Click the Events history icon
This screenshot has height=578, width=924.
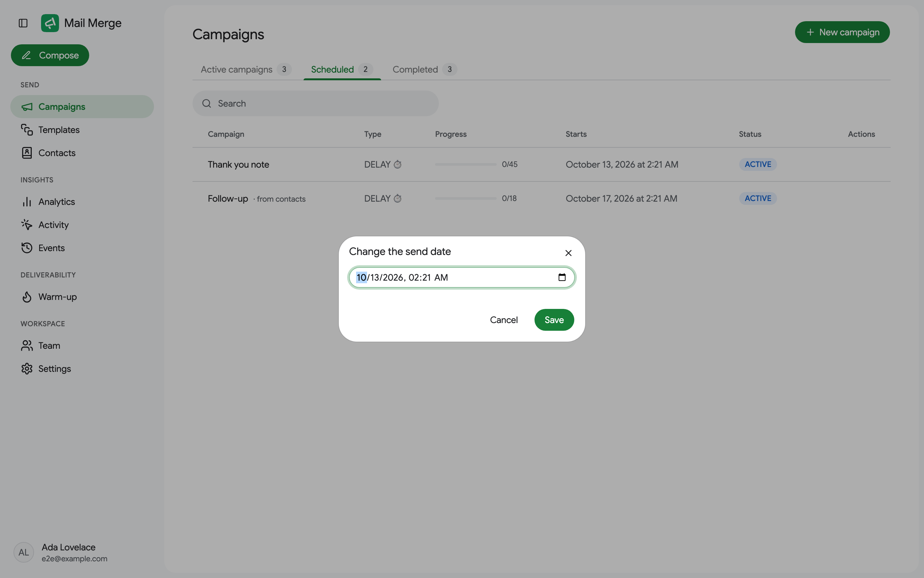(27, 248)
